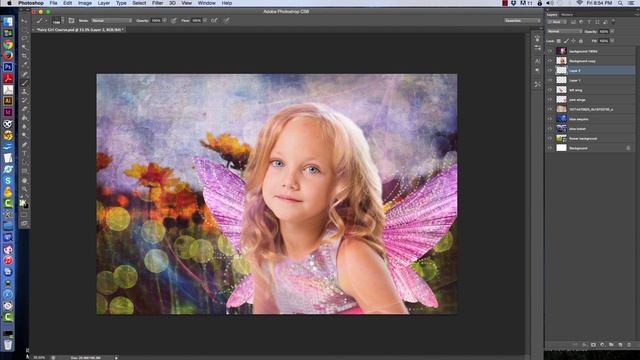
Task: Open the Character collapsed panel icon
Action: coord(538,61)
